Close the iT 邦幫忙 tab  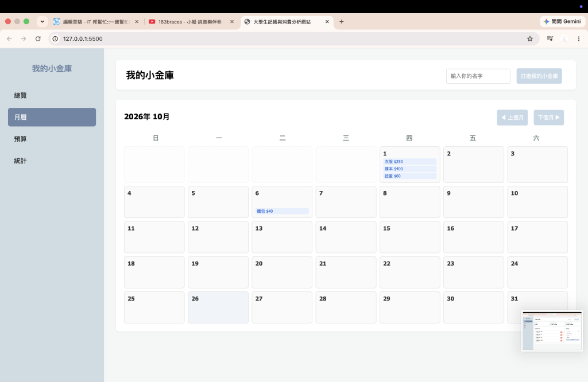coord(137,22)
